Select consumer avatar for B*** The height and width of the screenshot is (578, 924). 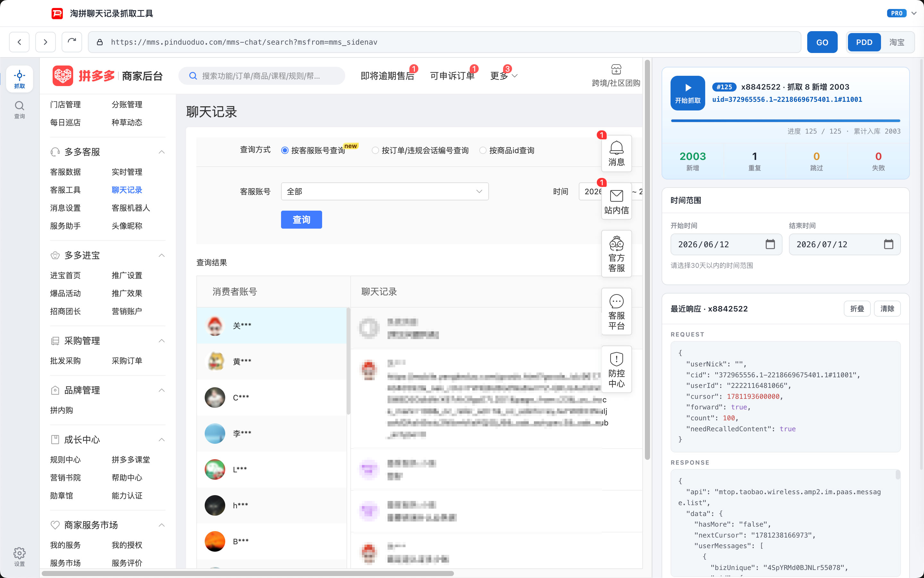[215, 541]
